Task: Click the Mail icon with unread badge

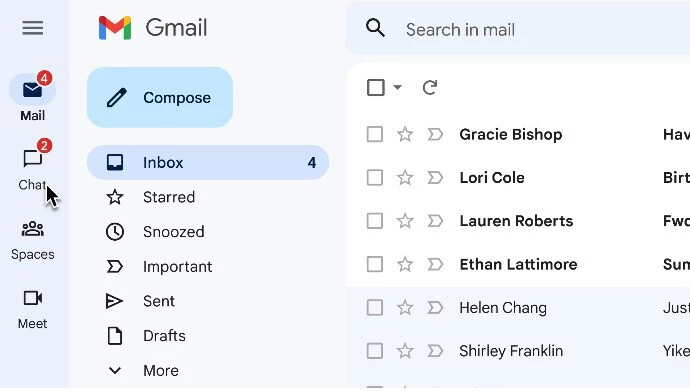Action: coord(33,90)
